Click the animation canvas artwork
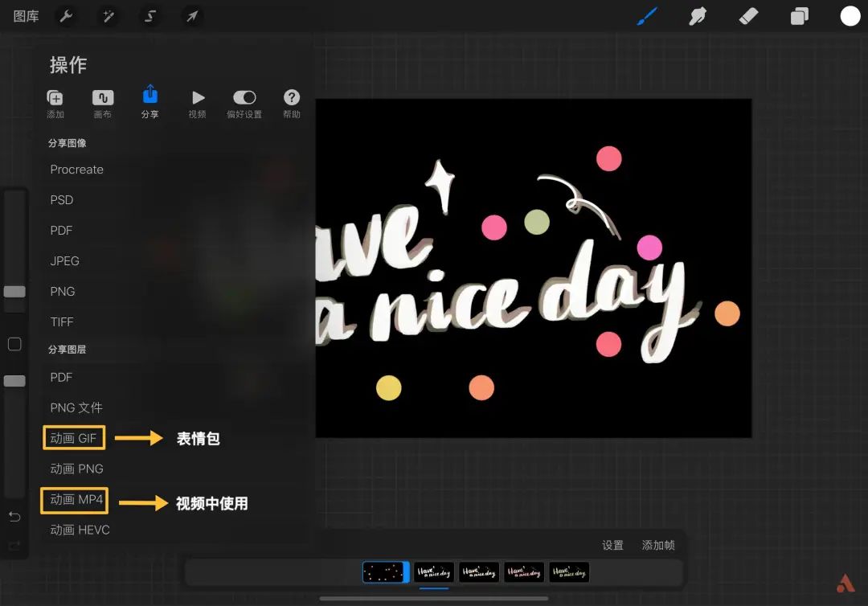The width and height of the screenshot is (868, 606). click(534, 268)
